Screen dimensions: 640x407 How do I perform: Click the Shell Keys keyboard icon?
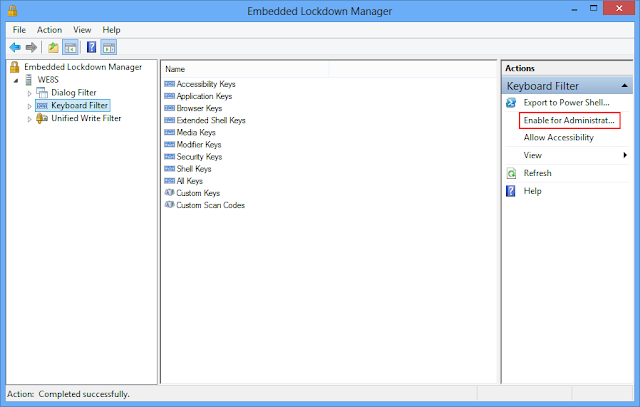click(x=169, y=169)
